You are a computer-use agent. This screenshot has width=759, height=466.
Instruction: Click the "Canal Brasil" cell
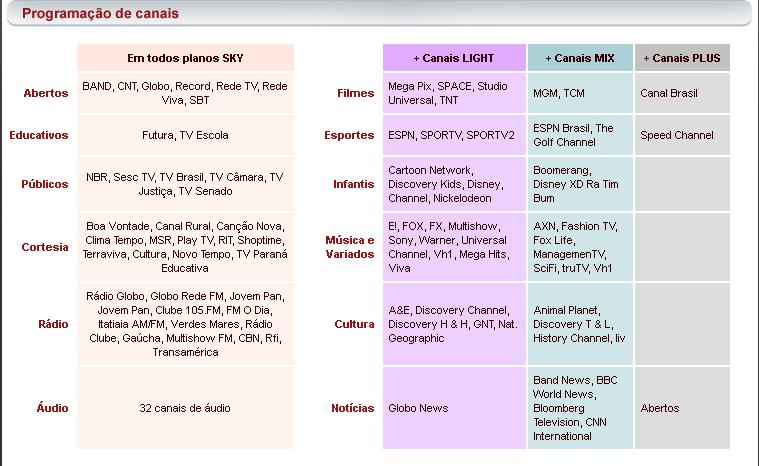pyautogui.click(x=669, y=93)
